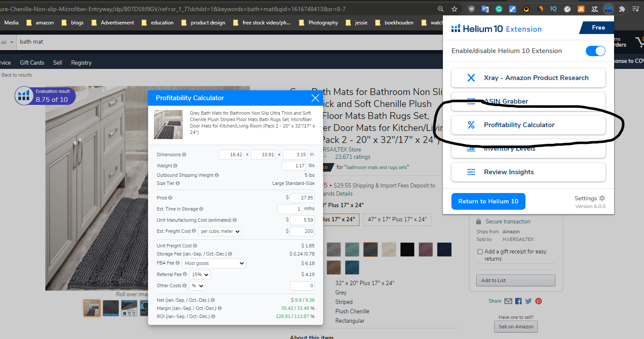Close the Profitability Calculator popup
644x339 pixels.
click(x=315, y=98)
